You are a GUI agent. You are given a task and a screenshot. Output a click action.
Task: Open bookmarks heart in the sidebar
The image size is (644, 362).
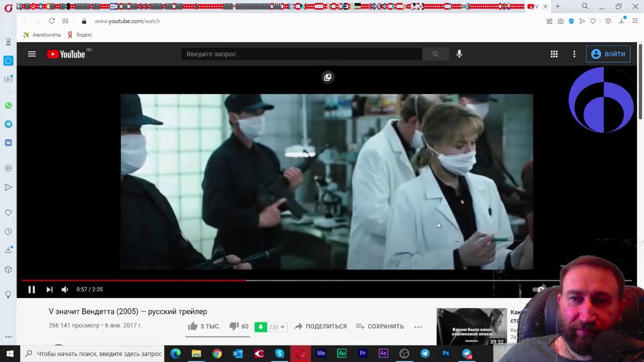tap(8, 213)
